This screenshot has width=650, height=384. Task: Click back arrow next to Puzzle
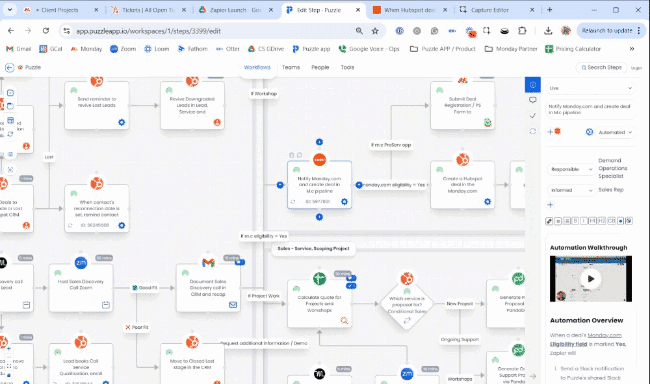click(x=9, y=67)
